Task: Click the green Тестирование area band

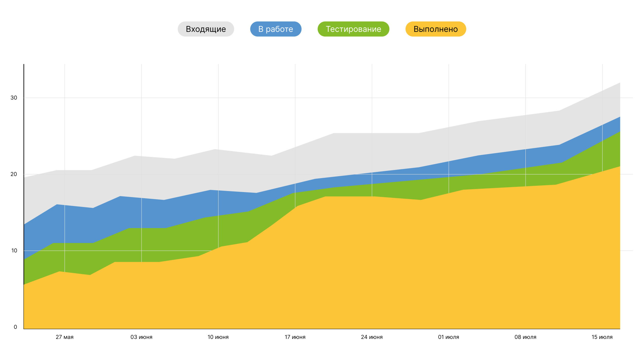Action: [x=180, y=242]
